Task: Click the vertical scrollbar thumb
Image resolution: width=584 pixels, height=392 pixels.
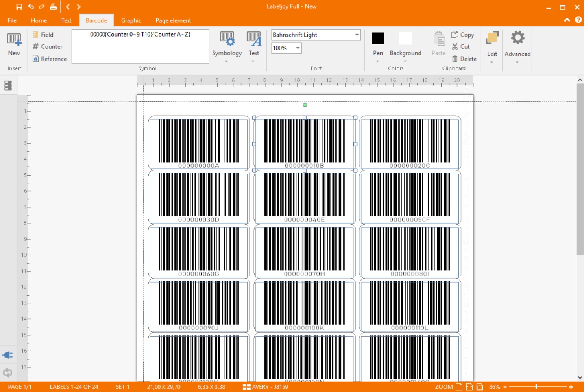Action: 580,169
